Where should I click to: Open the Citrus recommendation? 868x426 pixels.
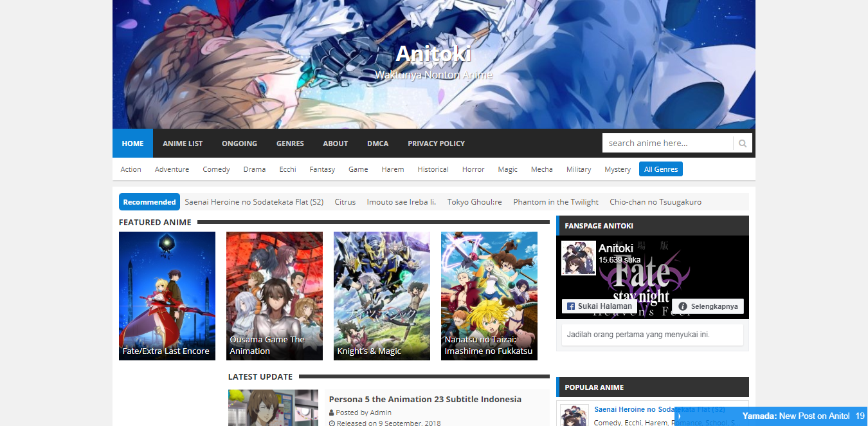(345, 202)
